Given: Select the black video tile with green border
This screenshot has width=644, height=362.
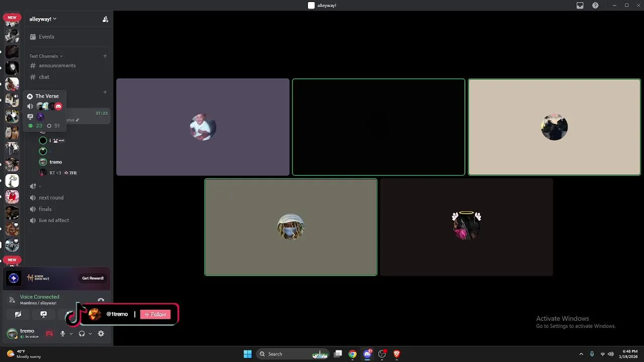Looking at the screenshot, I should (x=378, y=127).
